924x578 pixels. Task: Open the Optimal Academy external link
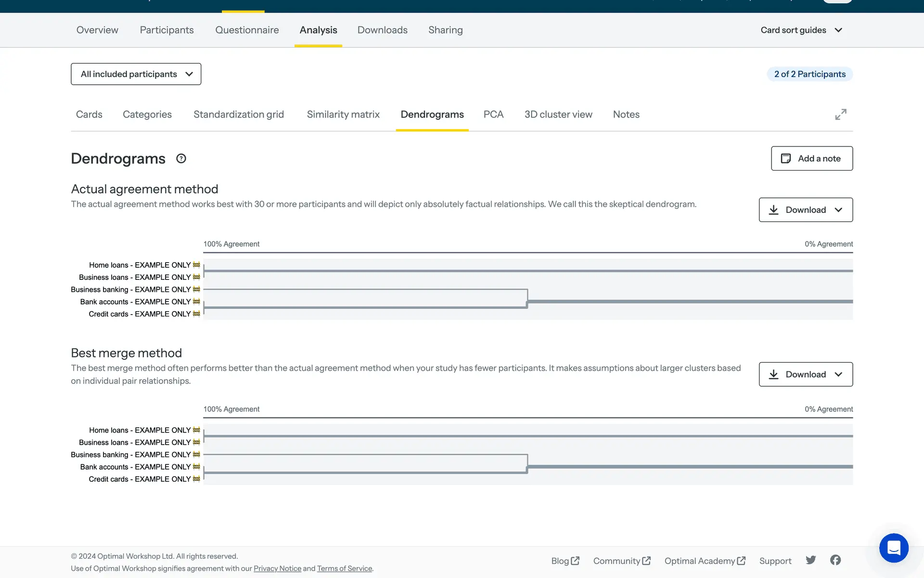click(x=705, y=561)
